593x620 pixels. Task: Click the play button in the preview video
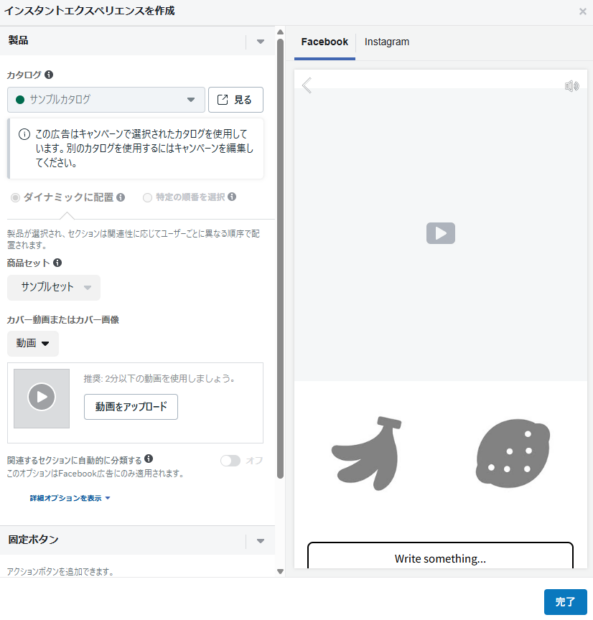[x=440, y=233]
